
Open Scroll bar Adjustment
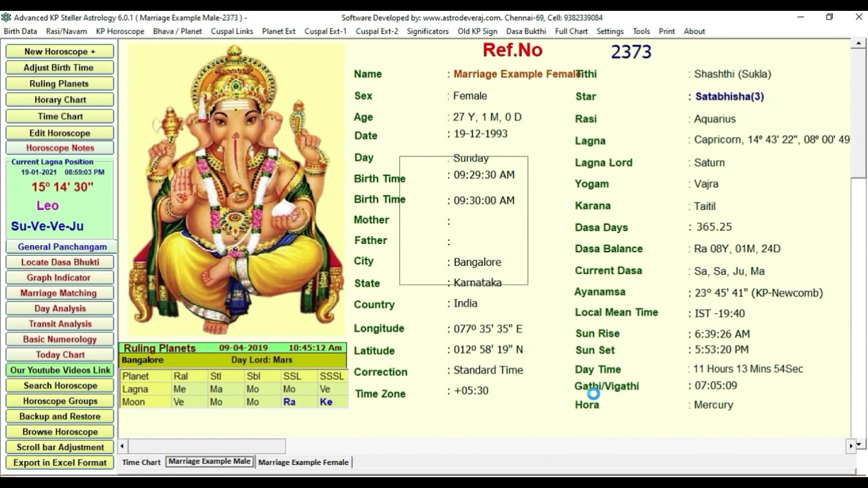click(60, 447)
